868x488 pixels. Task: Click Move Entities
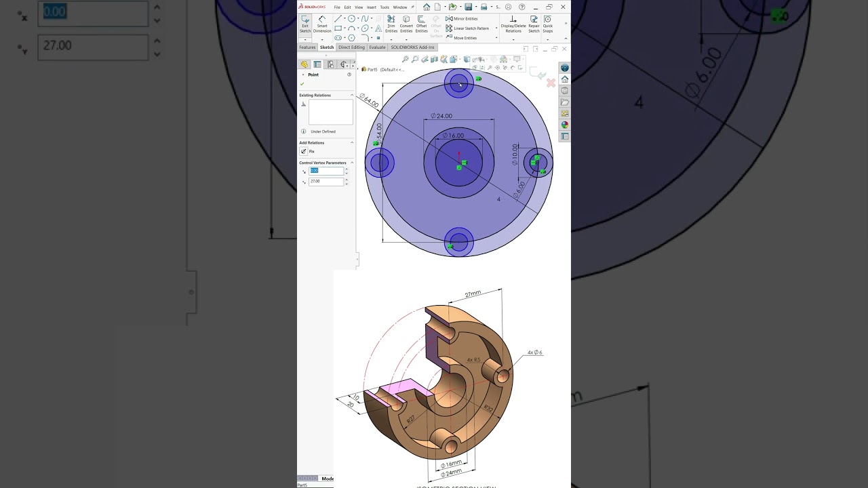click(461, 38)
